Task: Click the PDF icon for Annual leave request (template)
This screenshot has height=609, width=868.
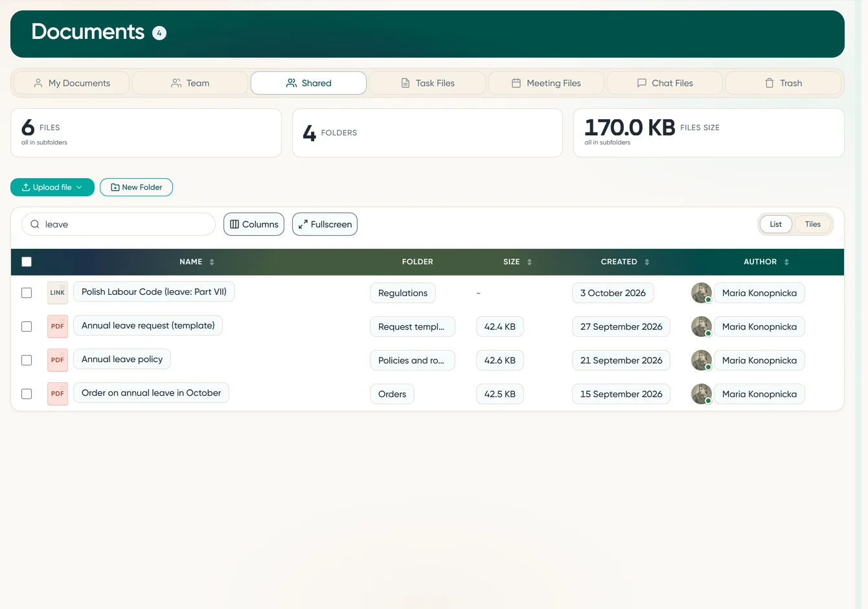Action: tap(58, 327)
